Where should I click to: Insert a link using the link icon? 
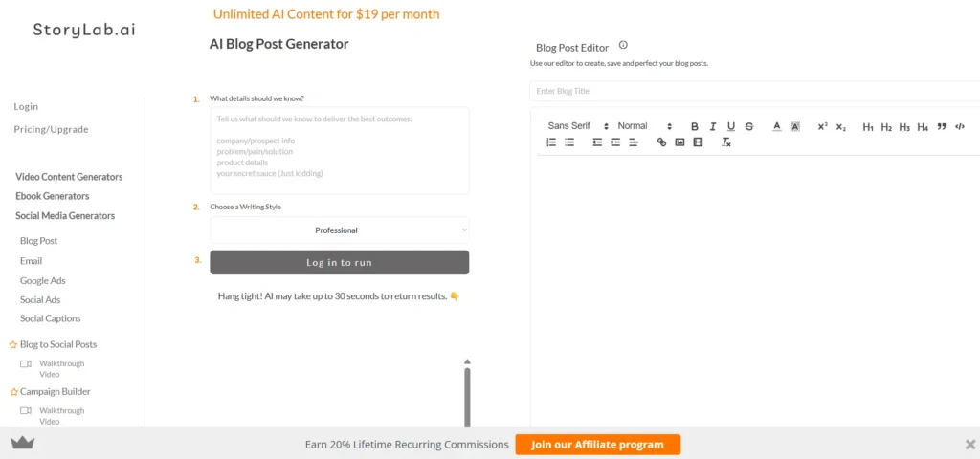[661, 142]
